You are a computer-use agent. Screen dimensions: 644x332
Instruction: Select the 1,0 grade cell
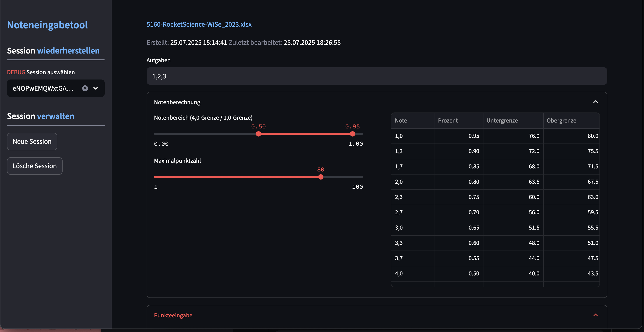[x=413, y=136]
